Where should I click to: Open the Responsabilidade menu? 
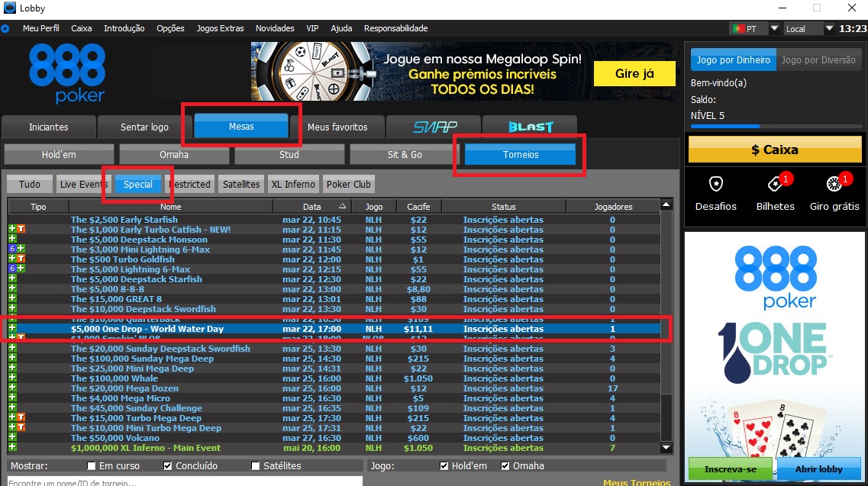point(395,28)
